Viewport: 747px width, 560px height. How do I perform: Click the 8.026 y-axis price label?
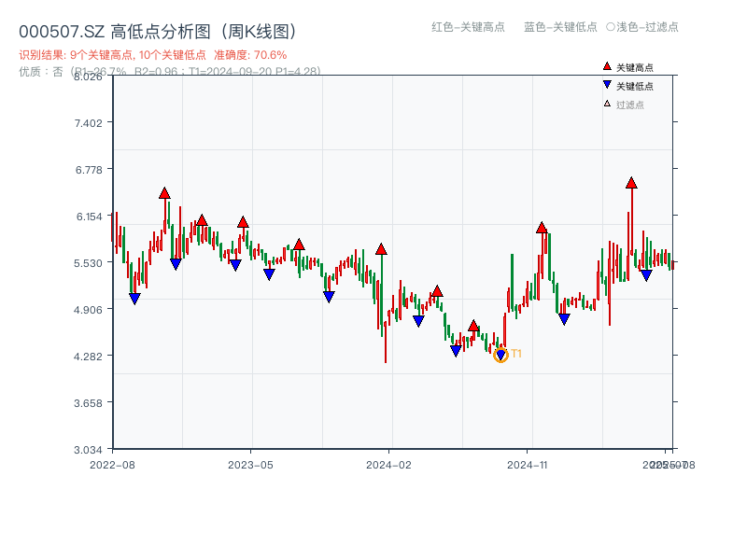(x=88, y=77)
